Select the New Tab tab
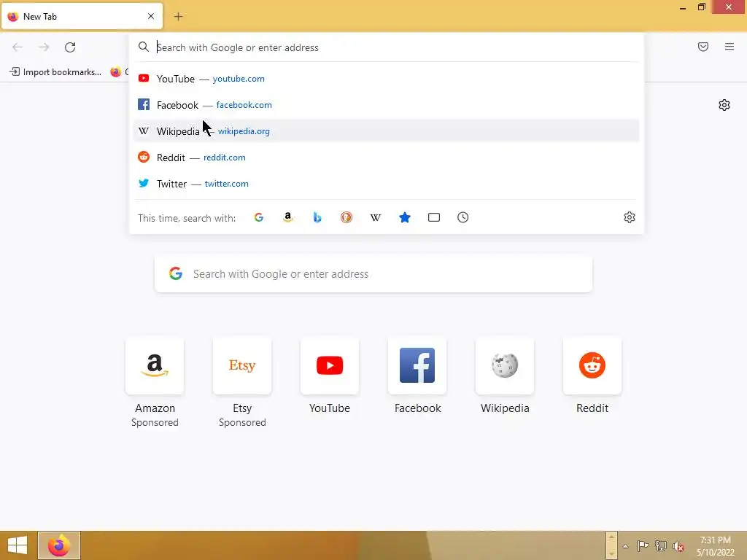This screenshot has width=747, height=560. (x=82, y=16)
